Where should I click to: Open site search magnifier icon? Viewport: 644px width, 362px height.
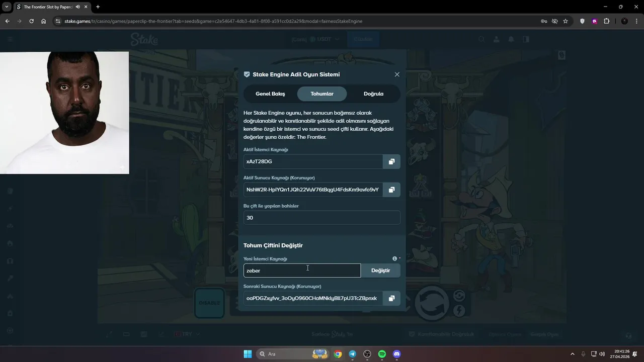tap(481, 39)
